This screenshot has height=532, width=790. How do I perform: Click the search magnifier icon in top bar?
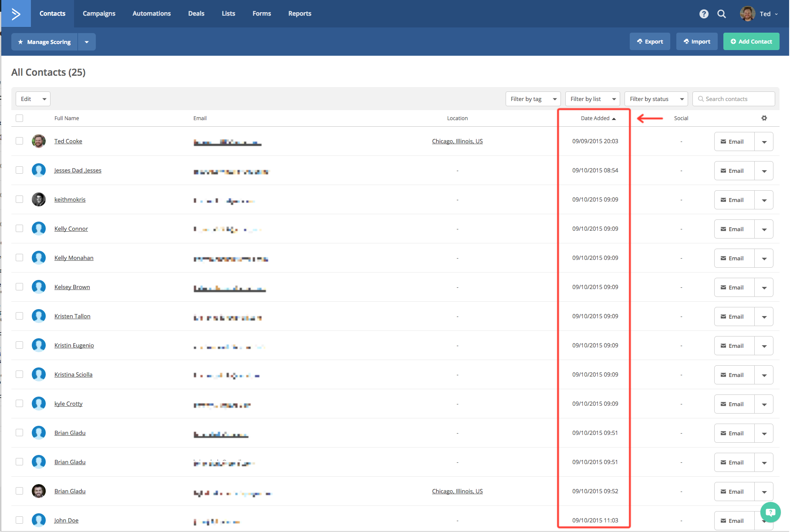click(x=722, y=14)
